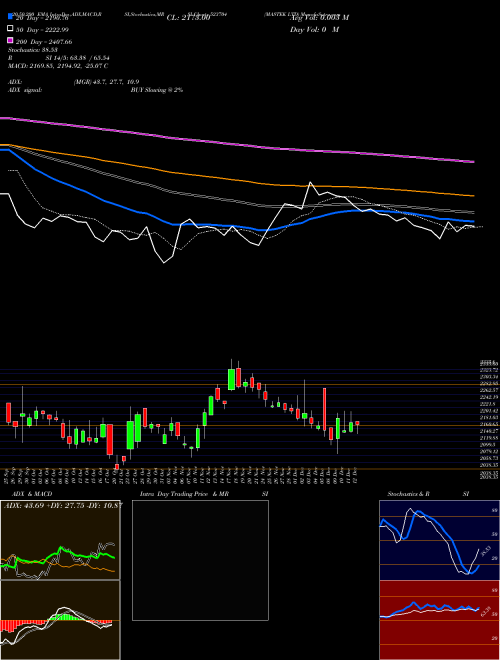Select the '200 Day - 2407.66' legend text
This screenshot has width=500, height=660.
pyautogui.click(x=44, y=42)
